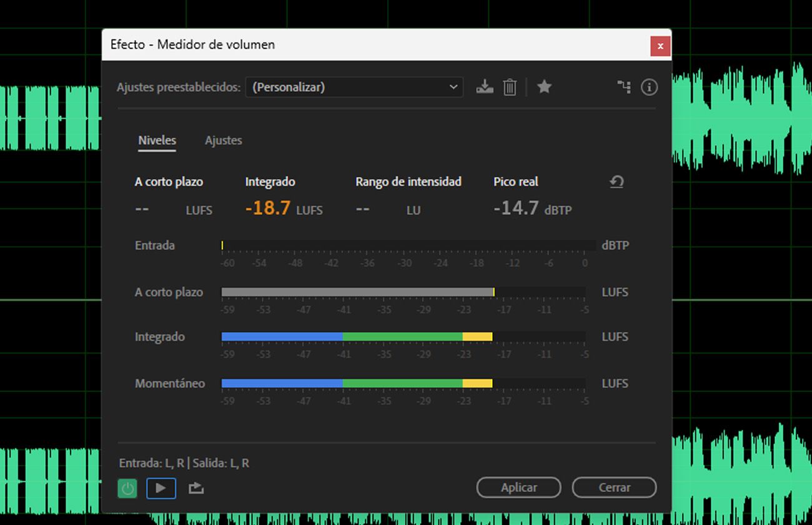Click the Cerrar button

tap(613, 487)
